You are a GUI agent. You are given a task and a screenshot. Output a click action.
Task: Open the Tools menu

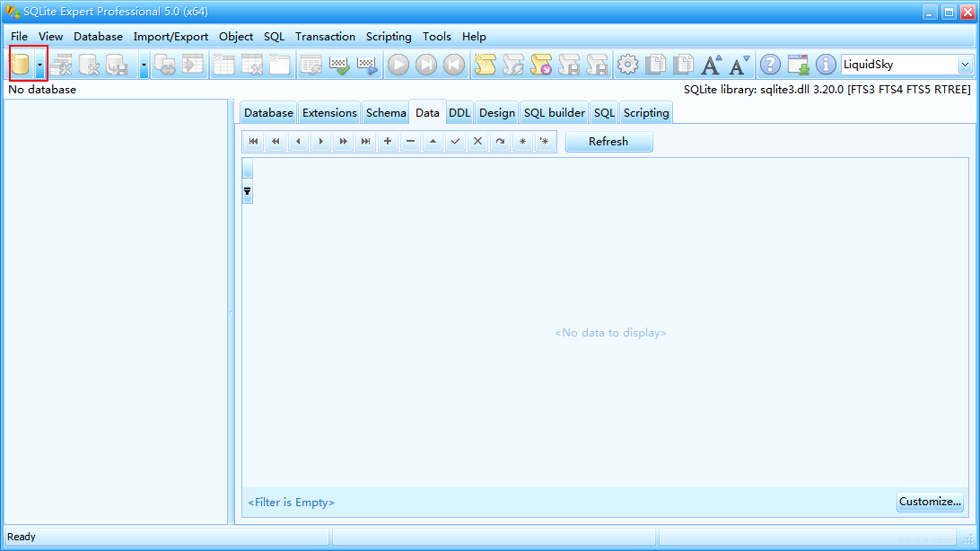pos(437,37)
